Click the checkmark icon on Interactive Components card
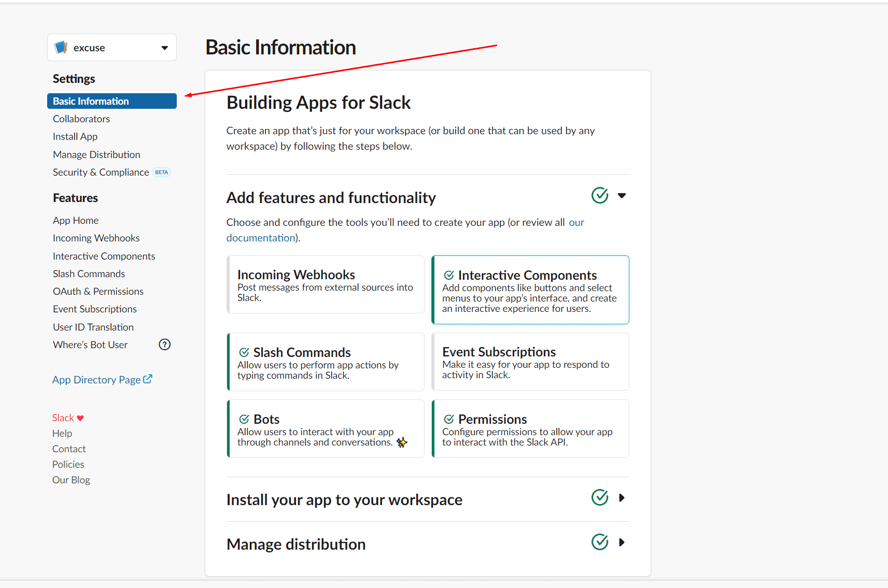 click(x=449, y=275)
